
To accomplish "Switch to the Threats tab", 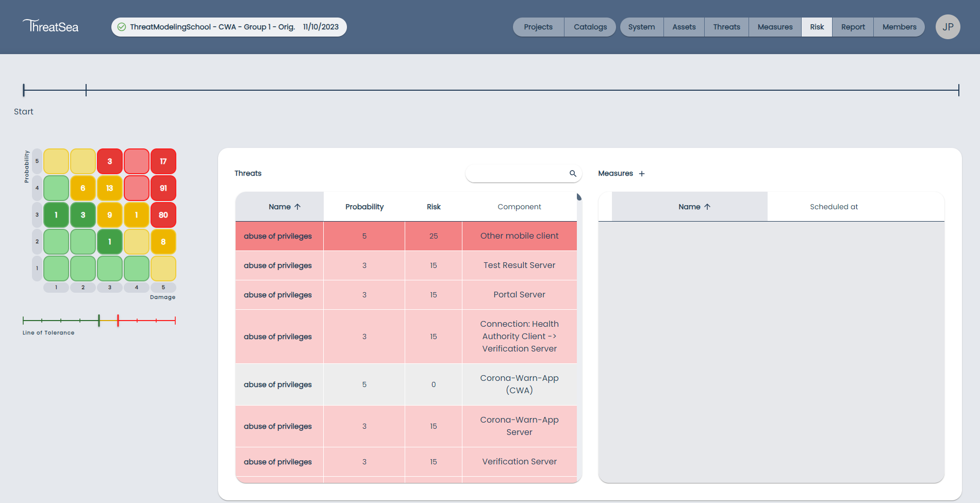I will (x=726, y=27).
